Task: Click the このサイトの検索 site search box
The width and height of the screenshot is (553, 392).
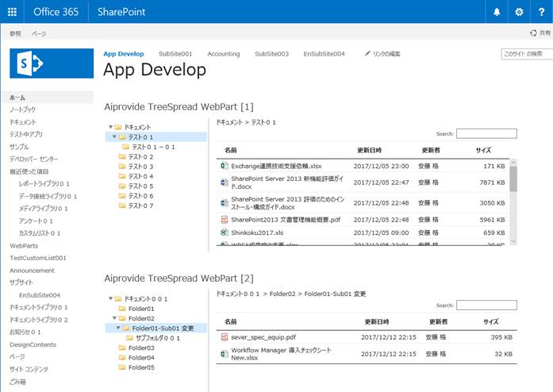Action: (x=527, y=54)
